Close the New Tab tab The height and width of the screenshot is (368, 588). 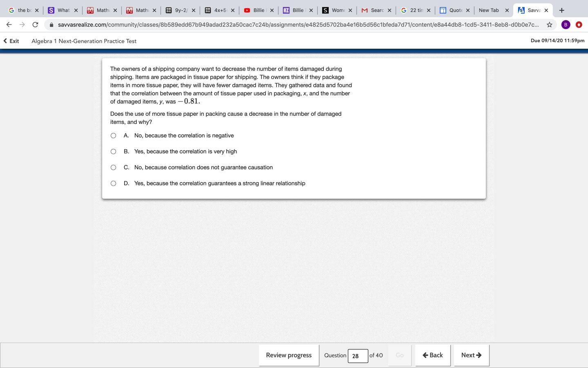(507, 10)
